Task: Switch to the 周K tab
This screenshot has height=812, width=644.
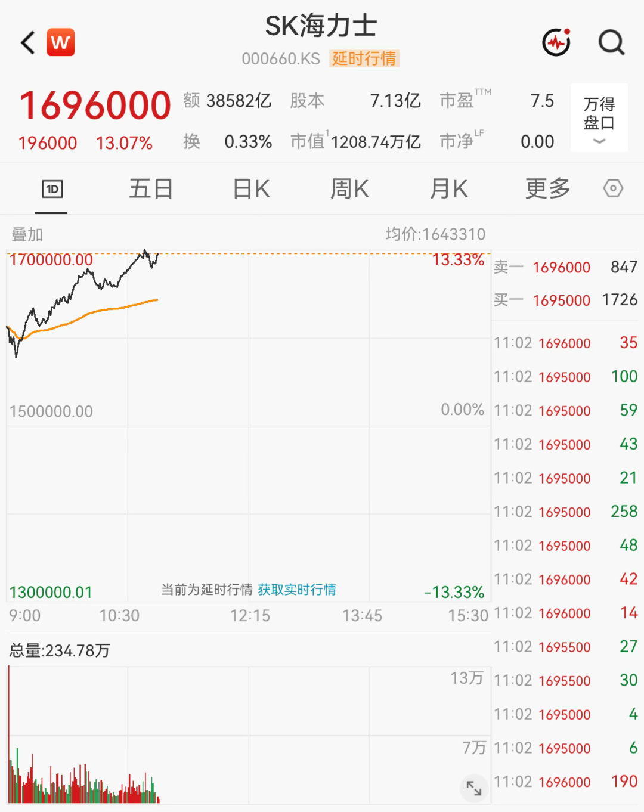Action: (x=350, y=189)
